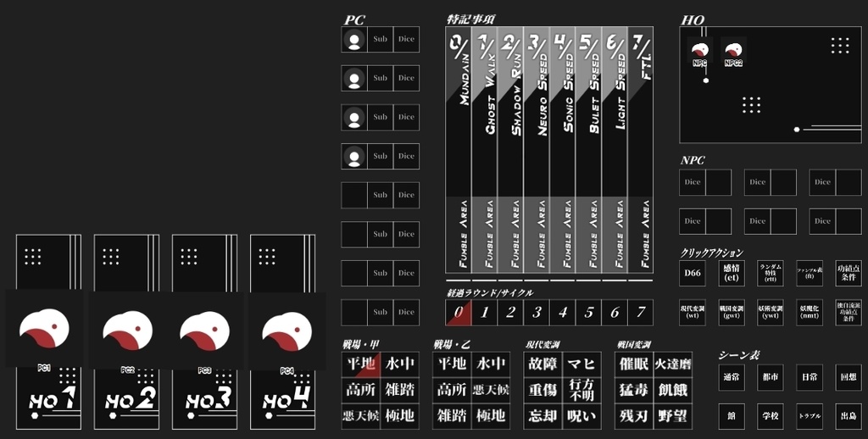Toggle the 火達磨 sengoku condition
The height and width of the screenshot is (439, 868).
click(x=672, y=364)
